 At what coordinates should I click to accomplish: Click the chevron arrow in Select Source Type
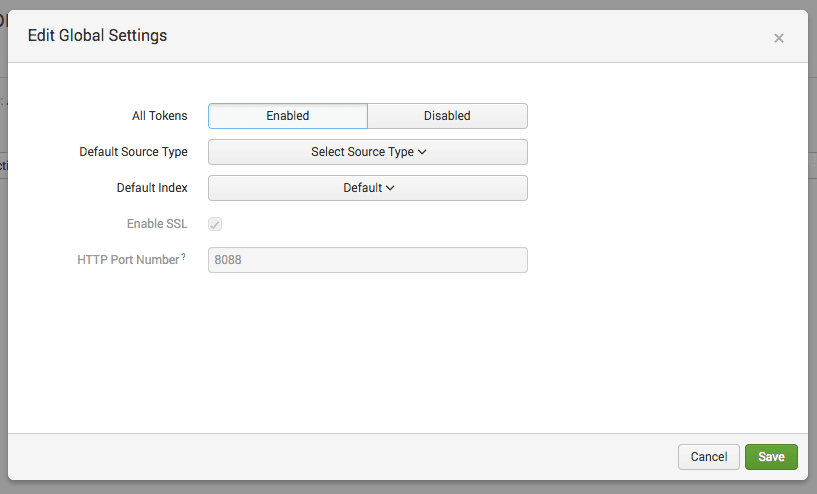[x=422, y=152]
